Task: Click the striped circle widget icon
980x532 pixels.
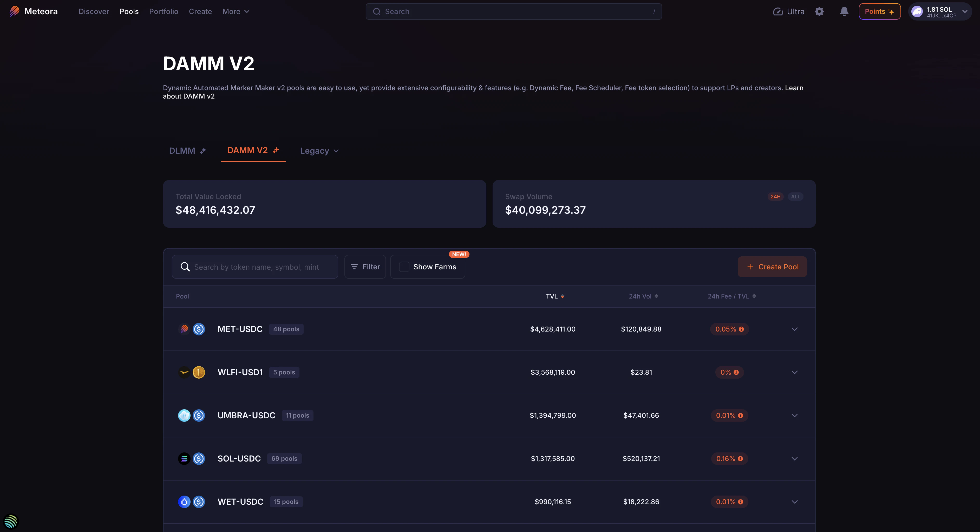Action: (11, 521)
